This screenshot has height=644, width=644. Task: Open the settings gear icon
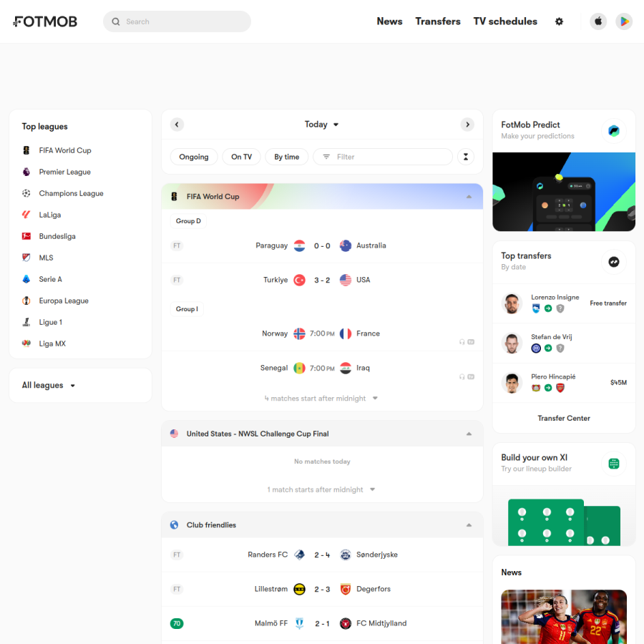click(x=559, y=21)
